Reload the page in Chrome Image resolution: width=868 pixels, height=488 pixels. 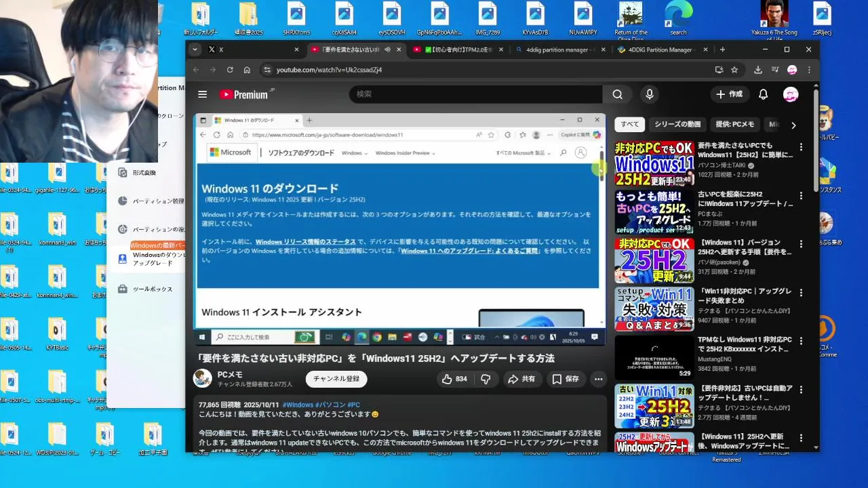click(x=230, y=70)
